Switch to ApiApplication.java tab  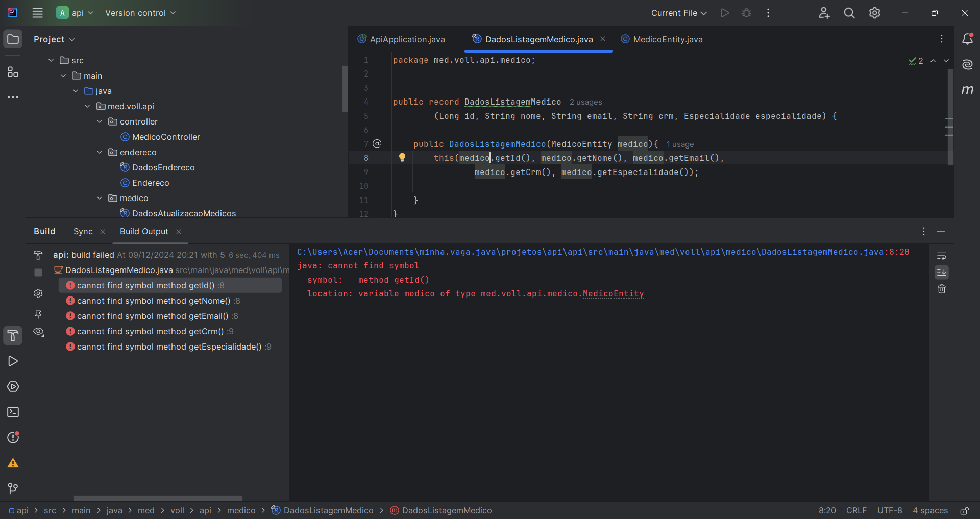click(x=401, y=39)
